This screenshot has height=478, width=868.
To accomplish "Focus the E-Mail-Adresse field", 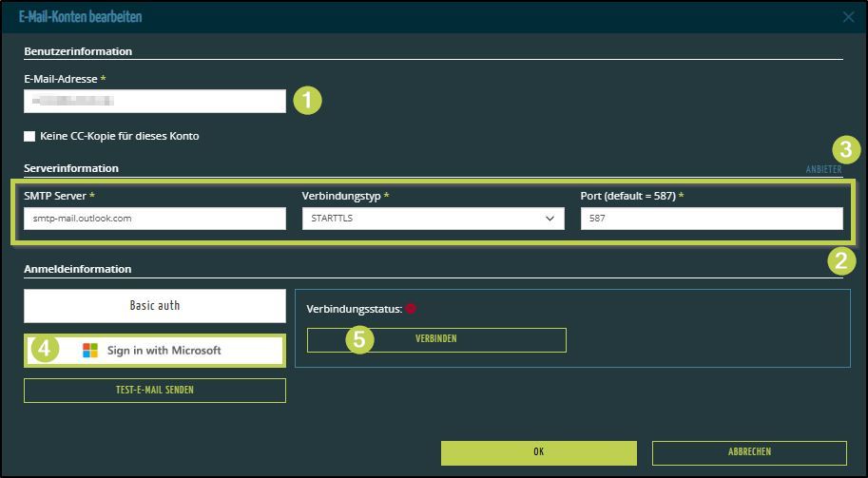I will tap(154, 101).
